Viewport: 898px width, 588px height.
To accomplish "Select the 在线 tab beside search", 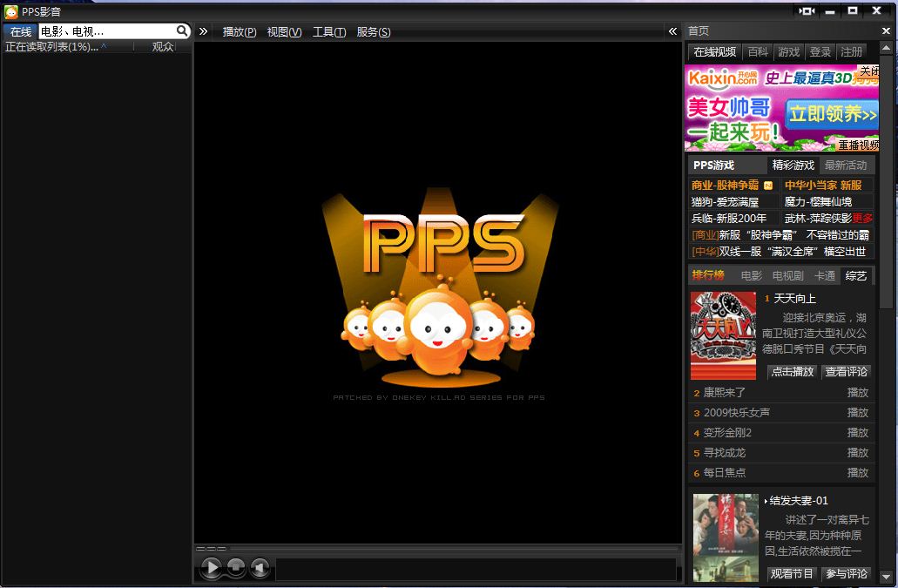I will tap(21, 31).
